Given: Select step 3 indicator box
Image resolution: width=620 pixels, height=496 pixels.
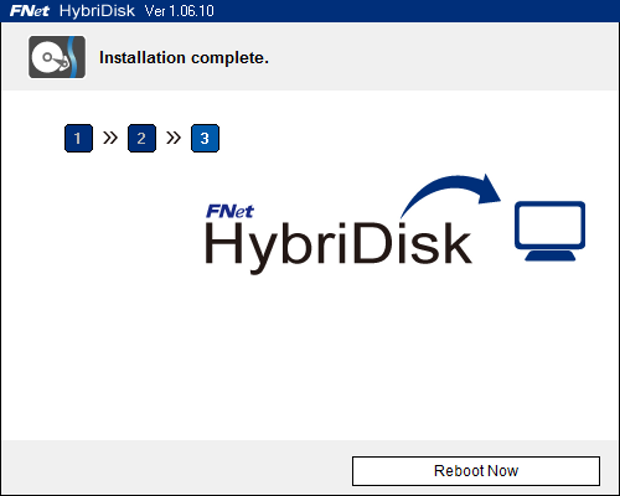Looking at the screenshot, I should [205, 138].
